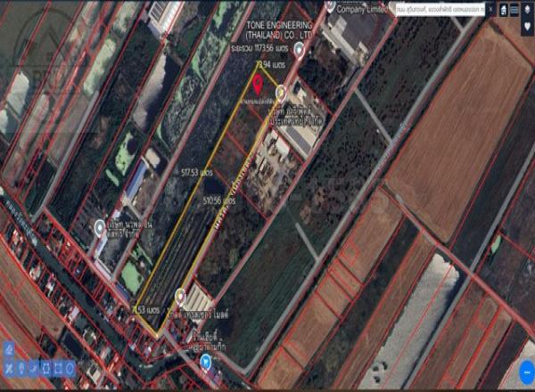Open the TONE ENGINEERING (THAILAND) place marker

300,48
